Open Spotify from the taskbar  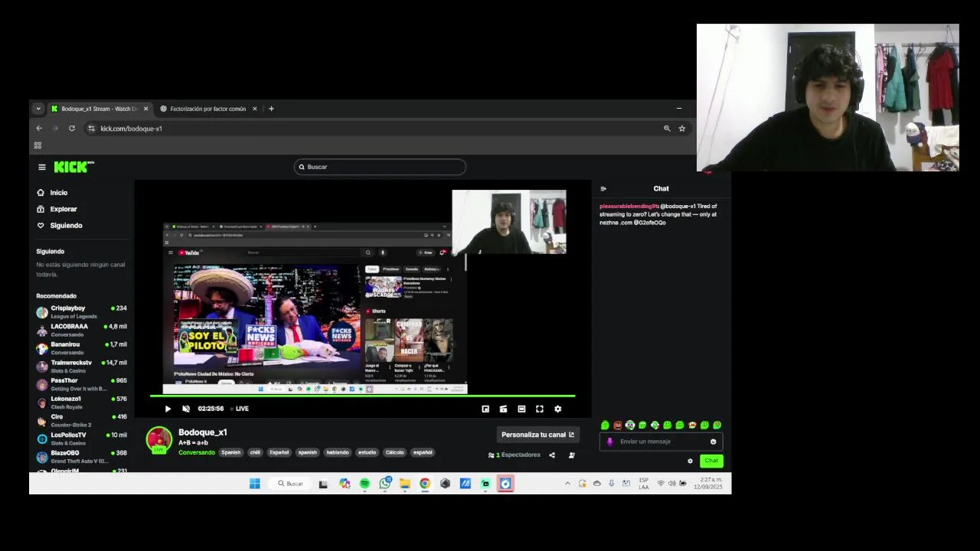[364, 484]
